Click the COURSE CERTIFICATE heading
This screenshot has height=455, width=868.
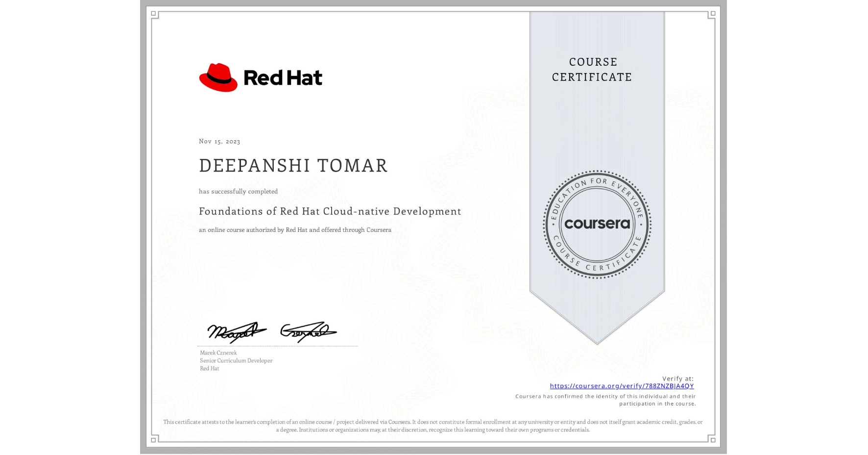(x=592, y=69)
